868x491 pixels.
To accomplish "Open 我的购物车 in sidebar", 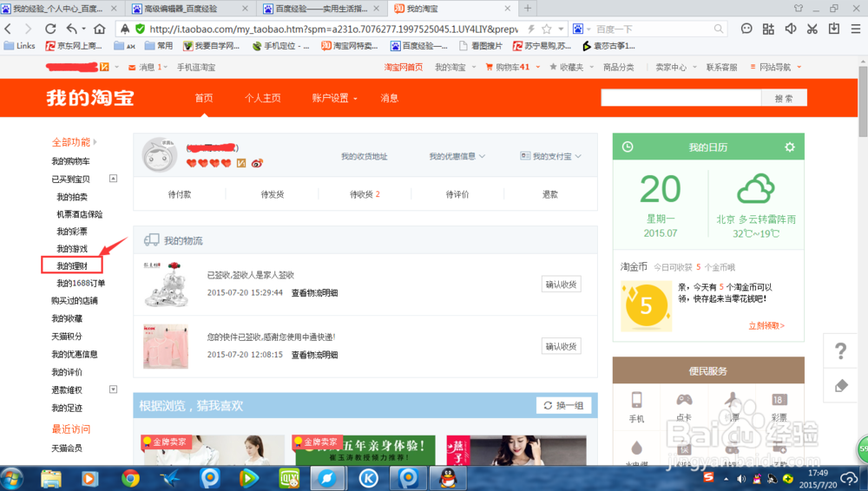I will point(70,161).
